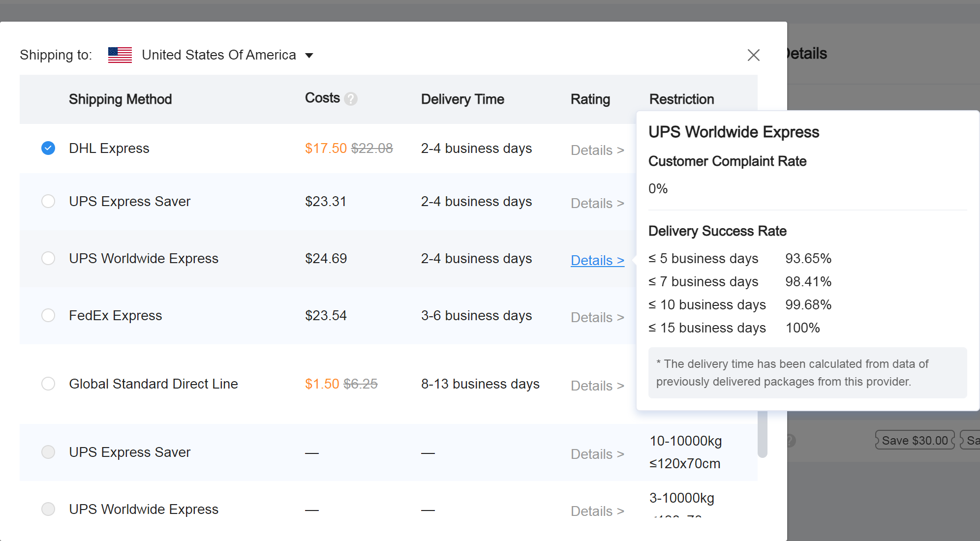Screen dimensions: 980x541
Task: View Details for FedEx Express
Action: click(597, 317)
